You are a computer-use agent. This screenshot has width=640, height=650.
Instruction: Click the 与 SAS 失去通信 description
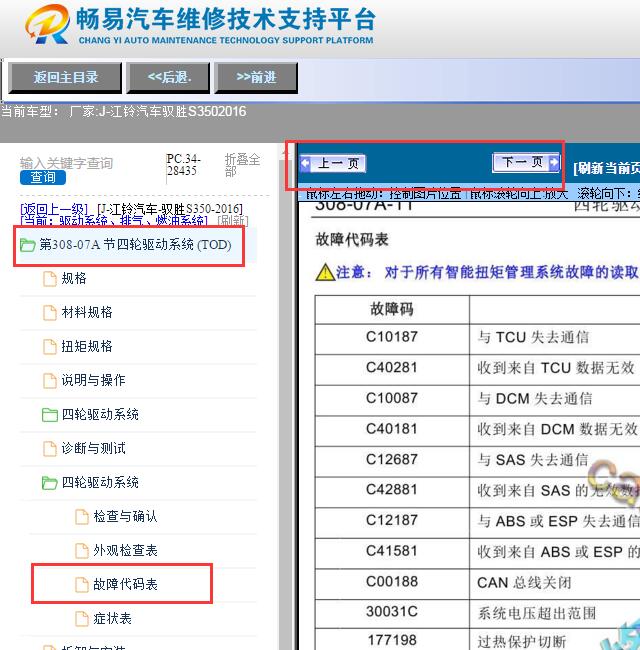[533, 460]
